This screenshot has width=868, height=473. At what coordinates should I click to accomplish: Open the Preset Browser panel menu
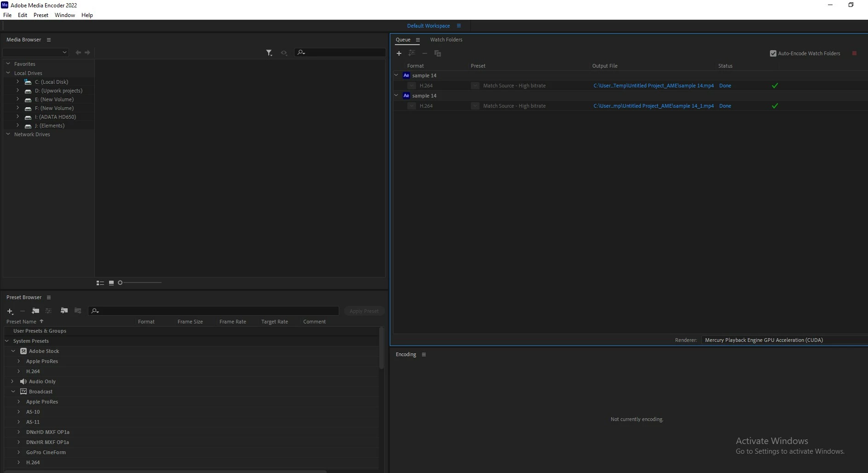coord(49,297)
